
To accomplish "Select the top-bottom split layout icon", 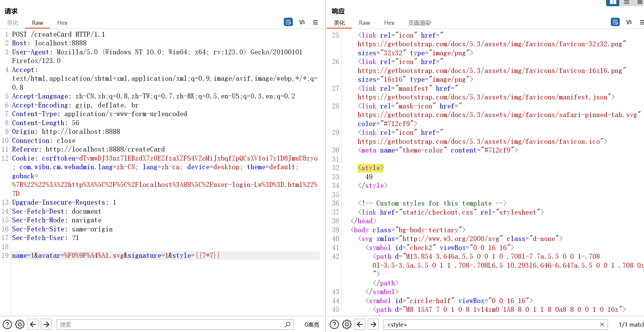I will (x=627, y=2).
